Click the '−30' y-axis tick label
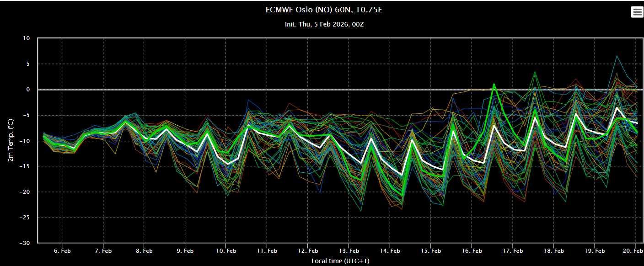The width and height of the screenshot is (644, 266). point(25,243)
